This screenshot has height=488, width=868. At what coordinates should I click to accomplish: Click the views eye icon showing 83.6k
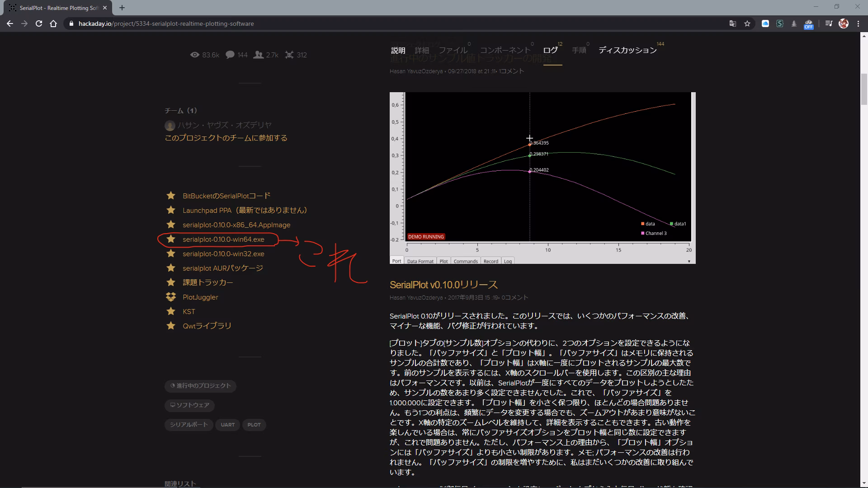[x=195, y=55]
